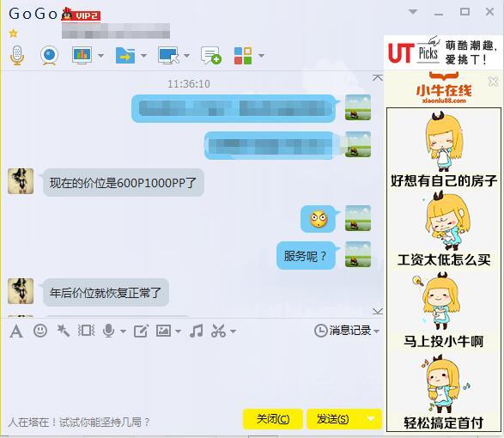Click the 发送(S) send button
The height and width of the screenshot is (438, 504).
(332, 419)
